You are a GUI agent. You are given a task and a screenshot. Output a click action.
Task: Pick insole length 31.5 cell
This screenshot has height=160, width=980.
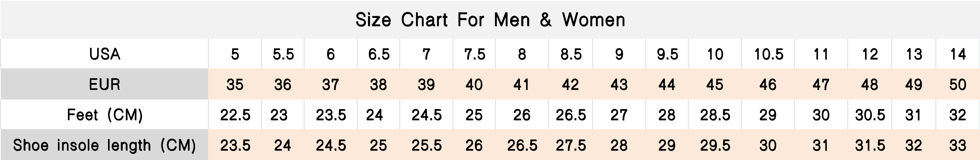pyautogui.click(x=870, y=145)
